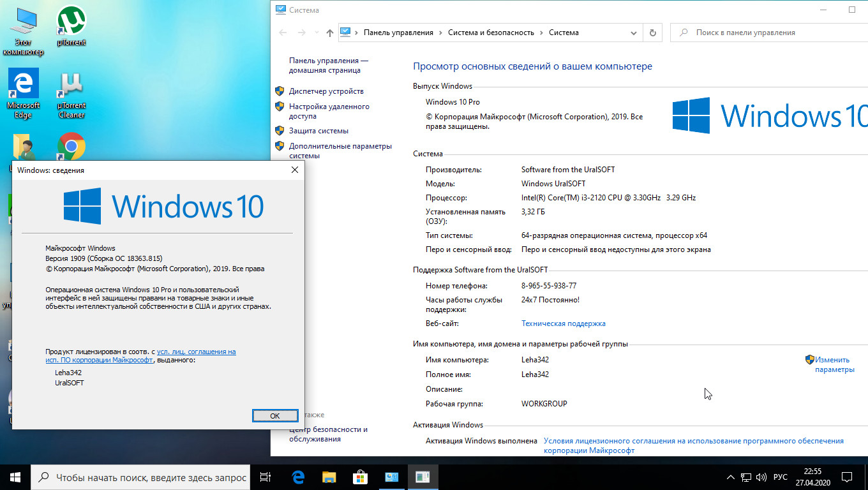868x490 pixels.
Task: Select Версия 1909 line in winver dialog
Action: [x=103, y=258]
